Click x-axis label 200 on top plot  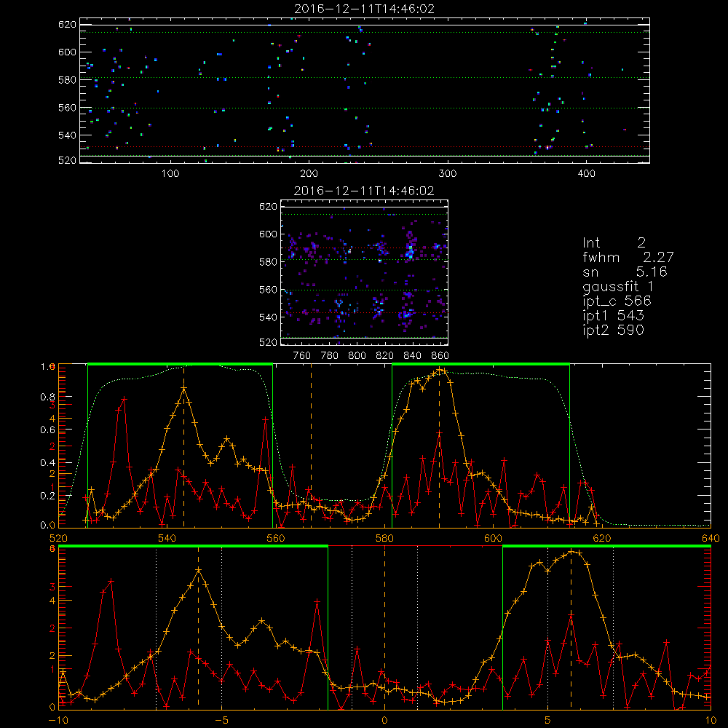tap(309, 174)
